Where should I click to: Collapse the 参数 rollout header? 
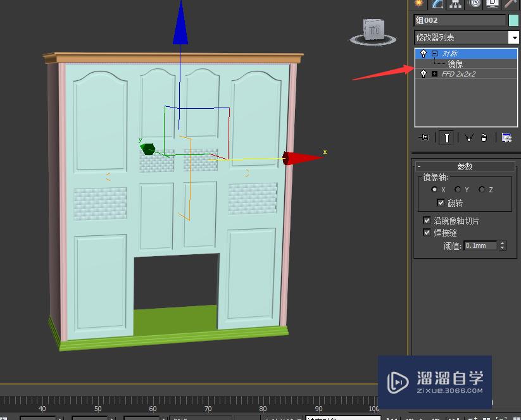coord(465,166)
